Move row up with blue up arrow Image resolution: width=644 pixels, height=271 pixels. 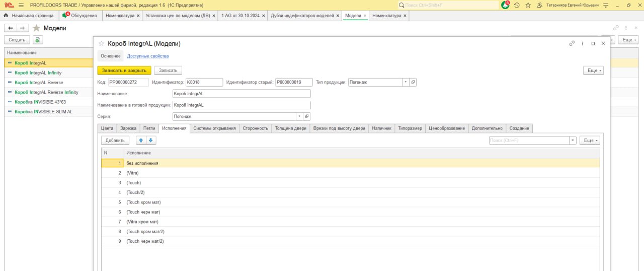(140, 141)
